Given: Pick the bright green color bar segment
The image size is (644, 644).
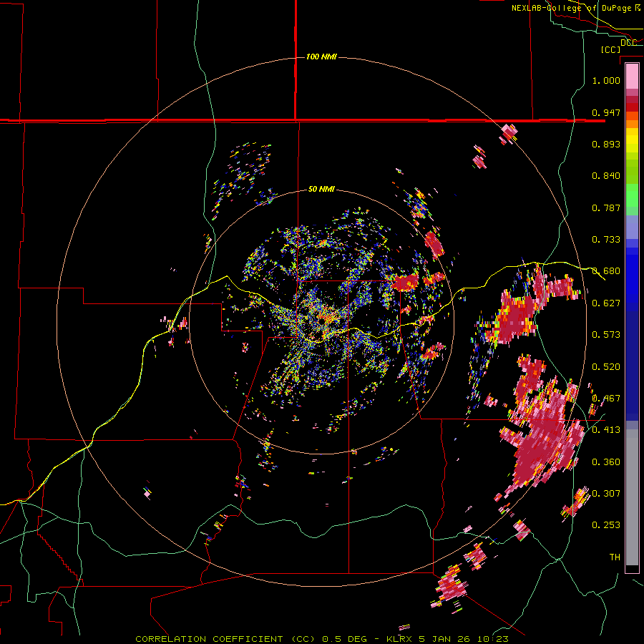Looking at the screenshot, I should (x=632, y=196).
